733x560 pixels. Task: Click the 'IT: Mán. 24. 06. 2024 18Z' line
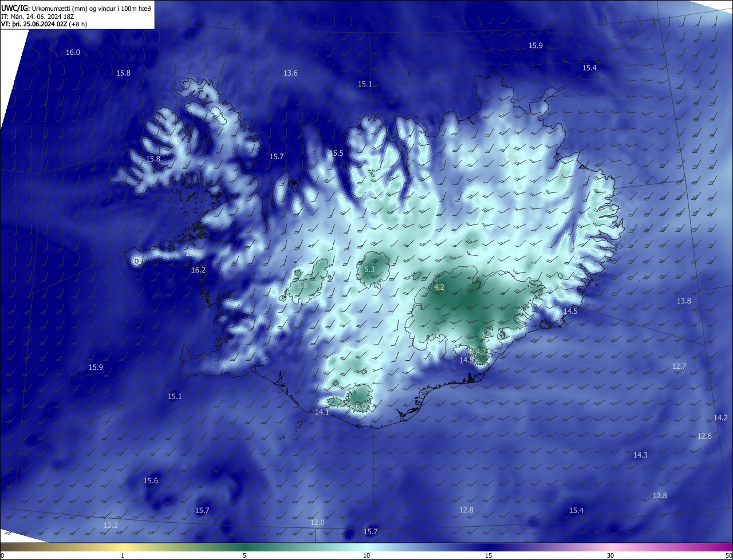point(39,16)
